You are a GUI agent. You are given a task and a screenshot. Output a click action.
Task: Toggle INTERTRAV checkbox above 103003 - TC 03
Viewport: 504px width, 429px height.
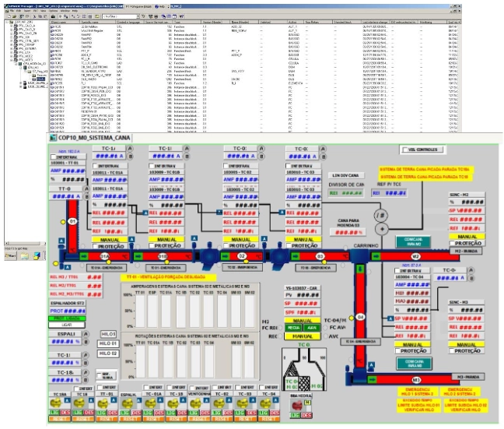(288, 166)
